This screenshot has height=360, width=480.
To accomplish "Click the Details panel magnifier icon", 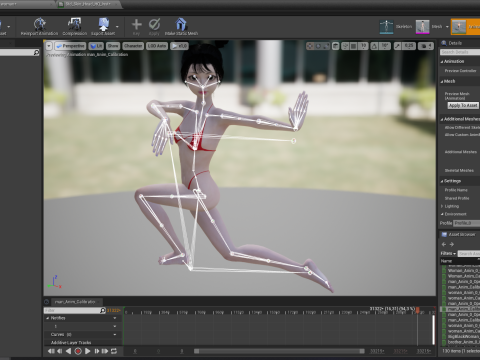I will [x=444, y=43].
